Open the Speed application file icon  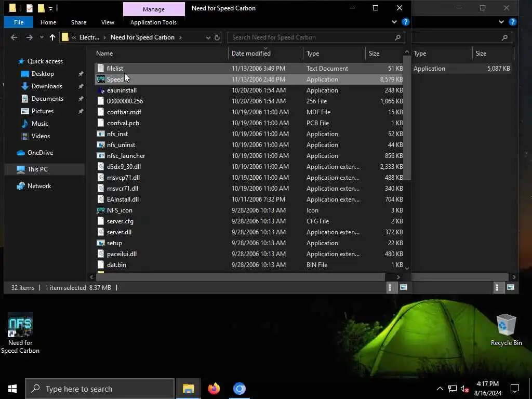[100, 79]
